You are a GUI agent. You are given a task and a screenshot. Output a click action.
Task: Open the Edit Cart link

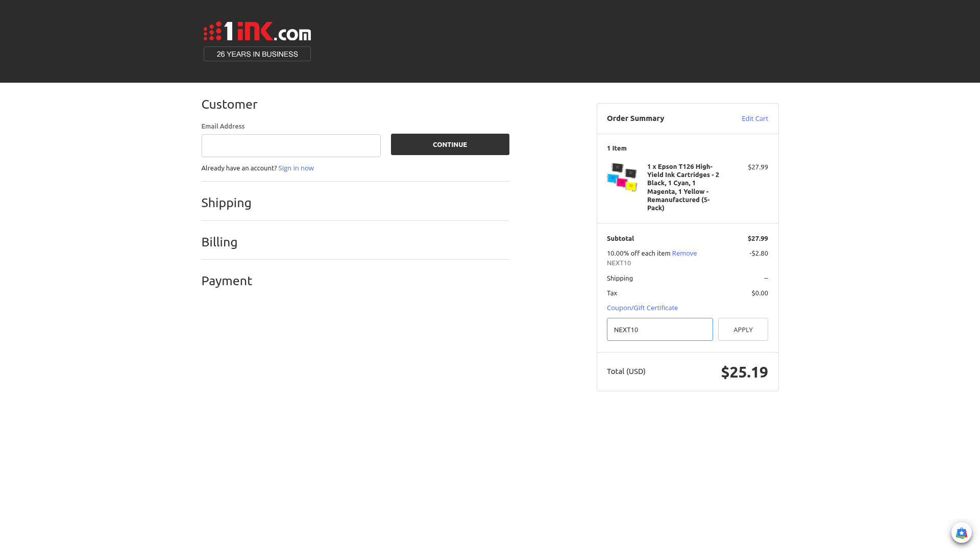tap(754, 118)
